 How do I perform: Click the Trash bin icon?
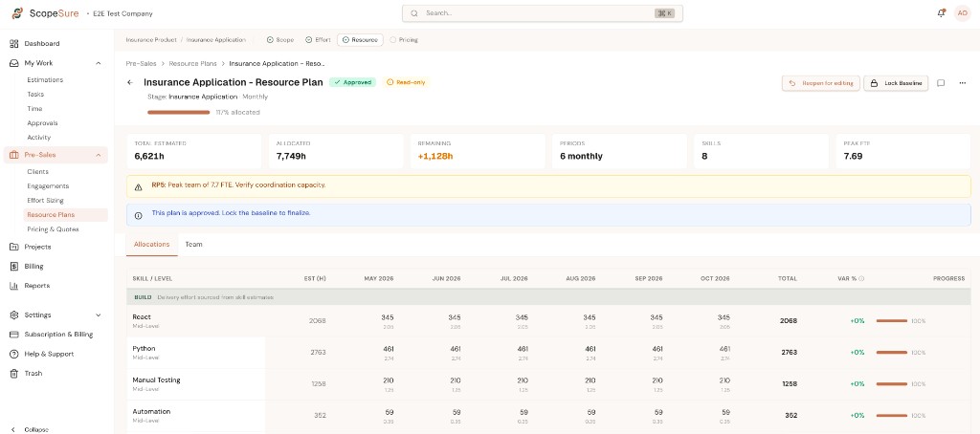(13, 373)
